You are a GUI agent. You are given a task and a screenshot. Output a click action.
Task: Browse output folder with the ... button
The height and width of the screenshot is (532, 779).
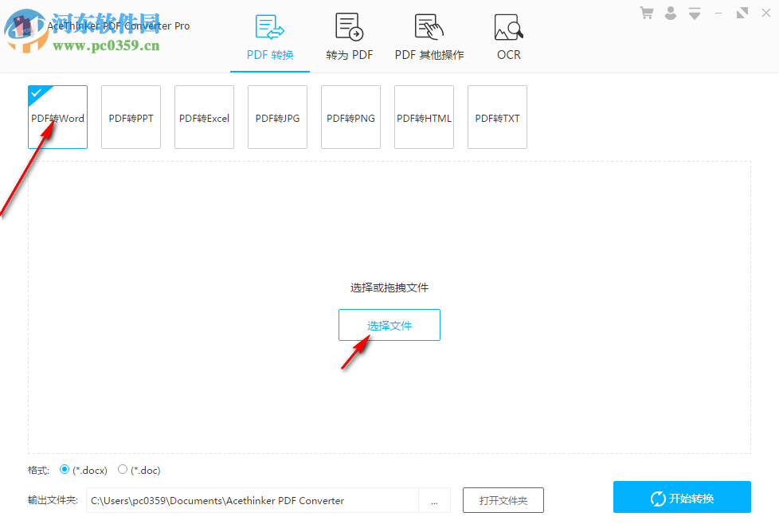(434, 500)
